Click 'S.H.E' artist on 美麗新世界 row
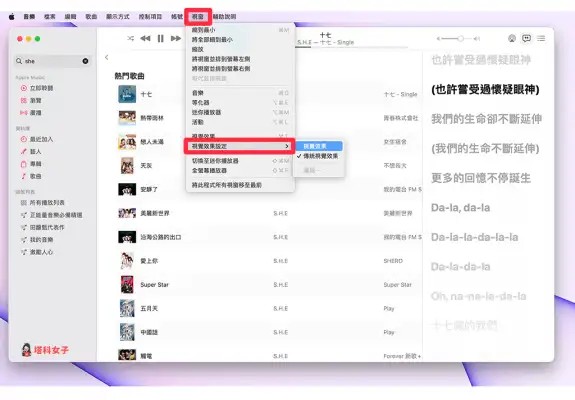575x400 pixels. tap(281, 213)
